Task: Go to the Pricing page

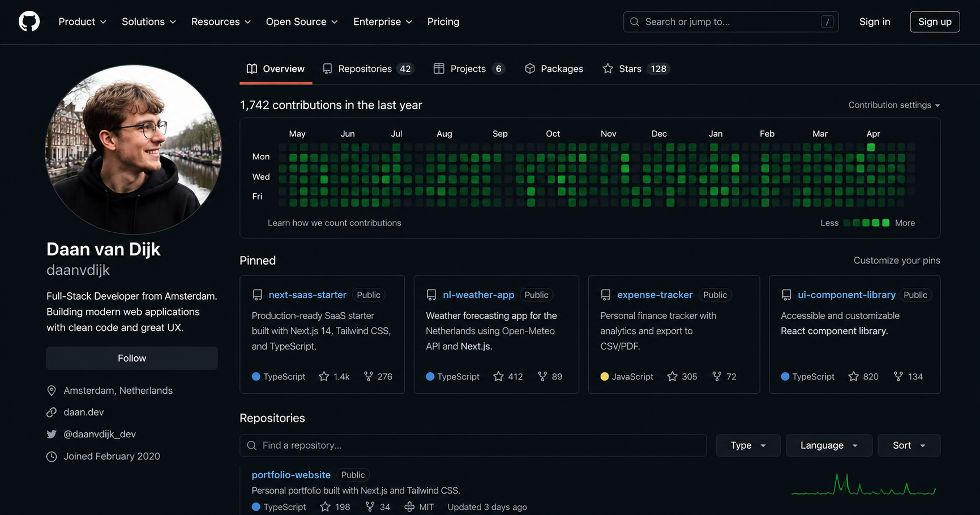Action: (443, 22)
